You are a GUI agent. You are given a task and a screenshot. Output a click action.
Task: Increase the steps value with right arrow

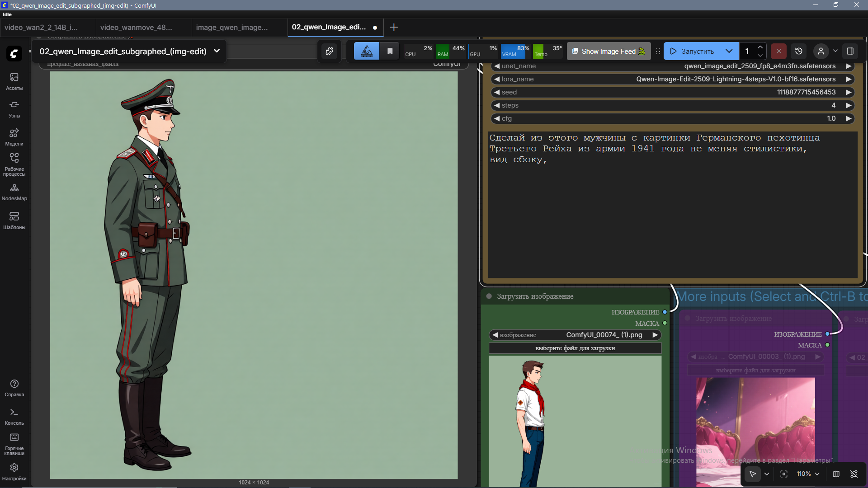849,105
